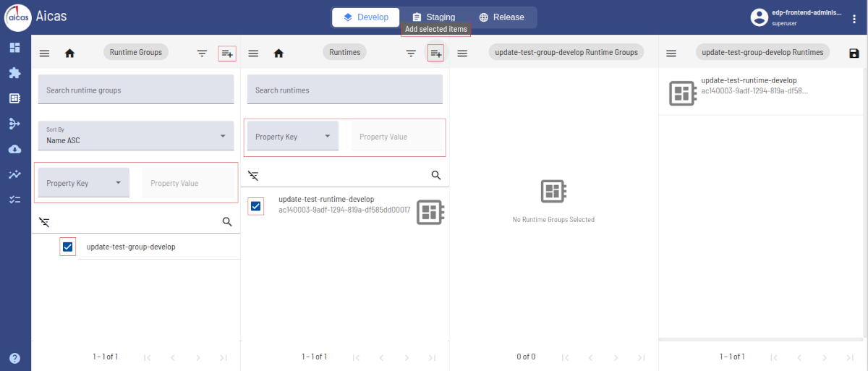Open the puzzle piece extensions sidebar icon
Screen dimensions: 868x371
(14, 73)
